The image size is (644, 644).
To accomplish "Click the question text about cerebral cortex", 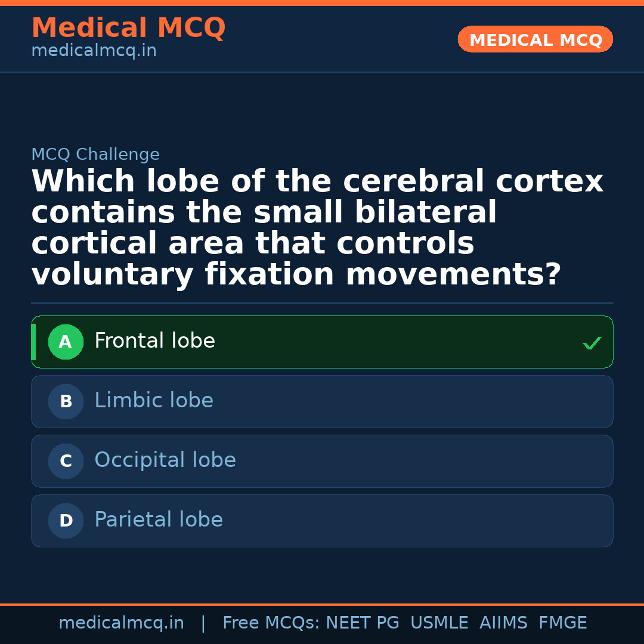I will [317, 228].
